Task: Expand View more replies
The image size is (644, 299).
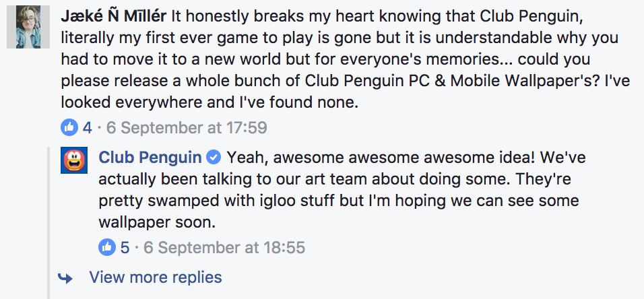Action: click(155, 277)
